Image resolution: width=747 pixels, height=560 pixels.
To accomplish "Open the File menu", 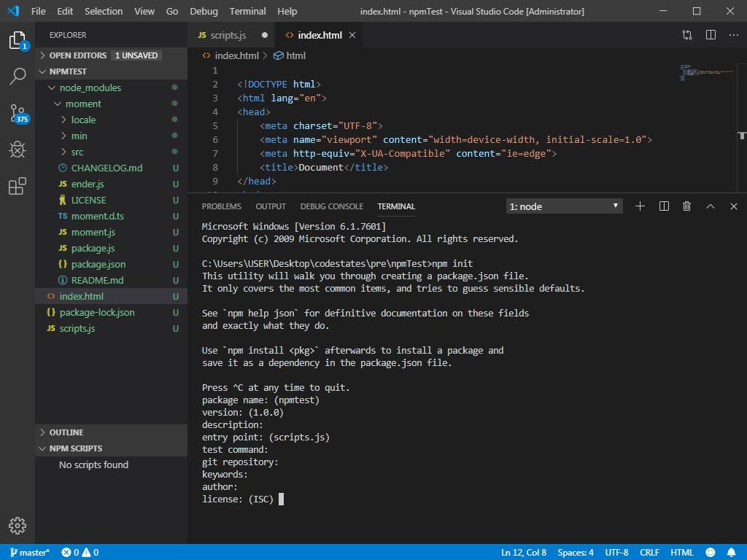I will click(x=38, y=11).
